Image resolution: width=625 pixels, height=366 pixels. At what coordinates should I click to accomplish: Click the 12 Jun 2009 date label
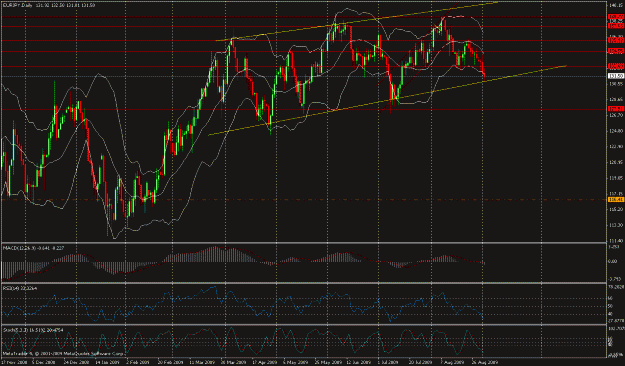click(x=358, y=362)
